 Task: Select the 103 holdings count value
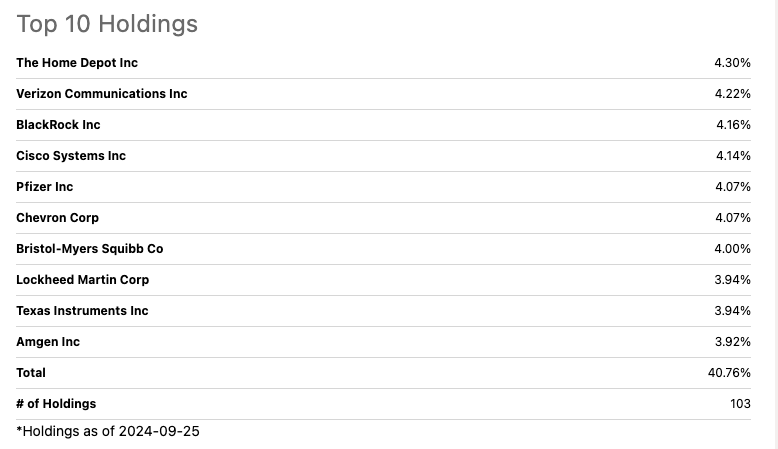pos(740,404)
